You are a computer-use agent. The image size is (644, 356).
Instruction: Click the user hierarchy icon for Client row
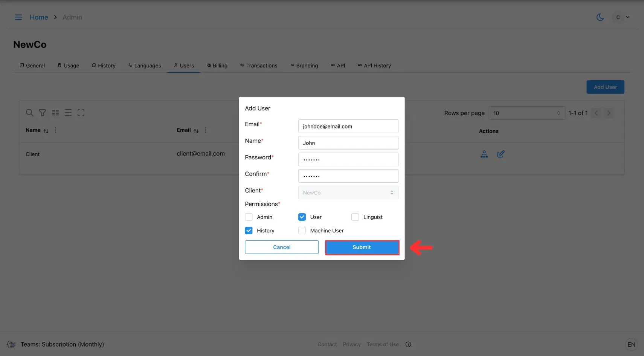[484, 154]
